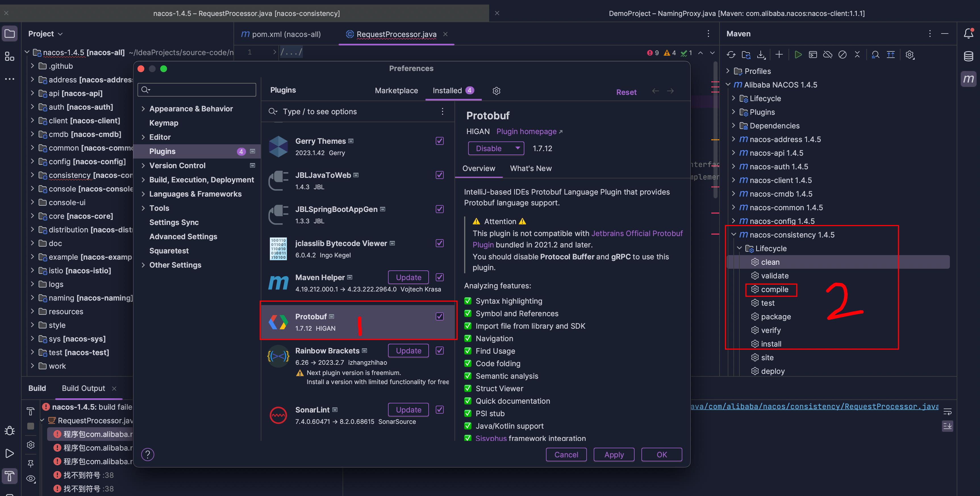Select Overview tab of Protobuf plugin
Screen dimensions: 980x496
pyautogui.click(x=479, y=168)
